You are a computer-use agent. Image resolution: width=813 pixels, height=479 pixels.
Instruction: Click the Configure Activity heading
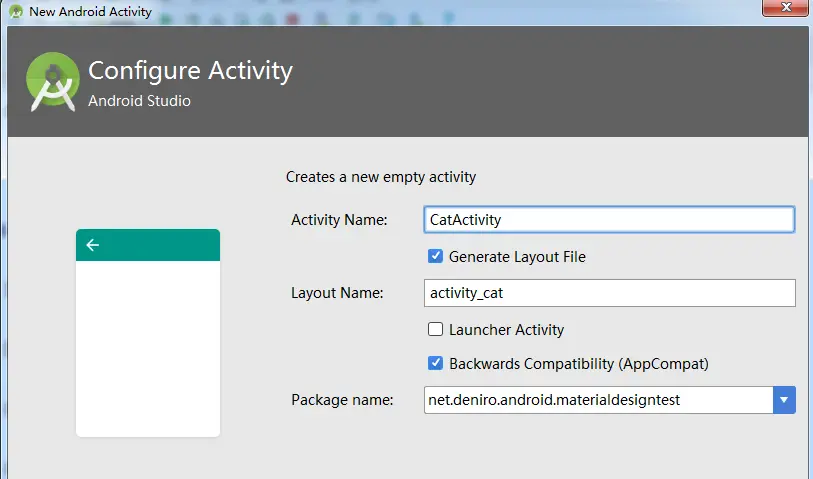click(190, 71)
